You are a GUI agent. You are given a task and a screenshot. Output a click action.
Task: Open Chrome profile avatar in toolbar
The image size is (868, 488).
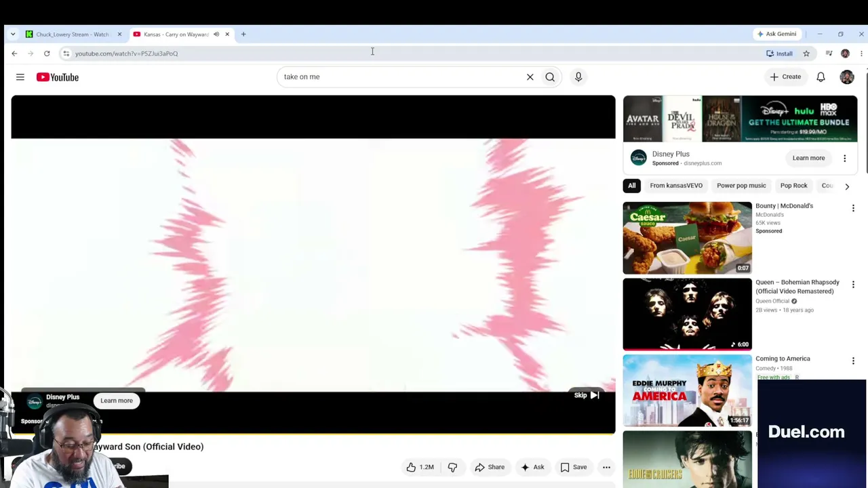(x=845, y=54)
